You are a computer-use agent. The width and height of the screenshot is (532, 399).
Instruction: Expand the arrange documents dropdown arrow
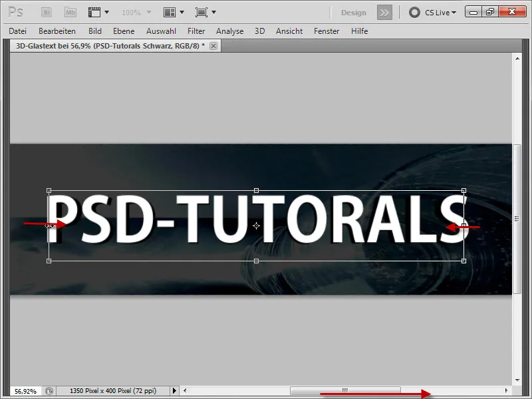182,13
